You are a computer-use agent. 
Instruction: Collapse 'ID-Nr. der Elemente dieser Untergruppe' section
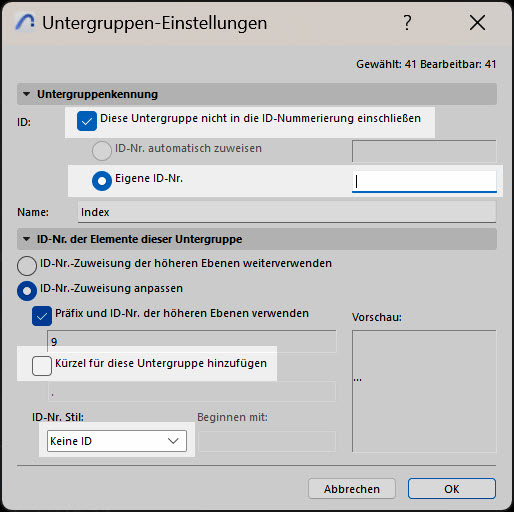coord(26,239)
